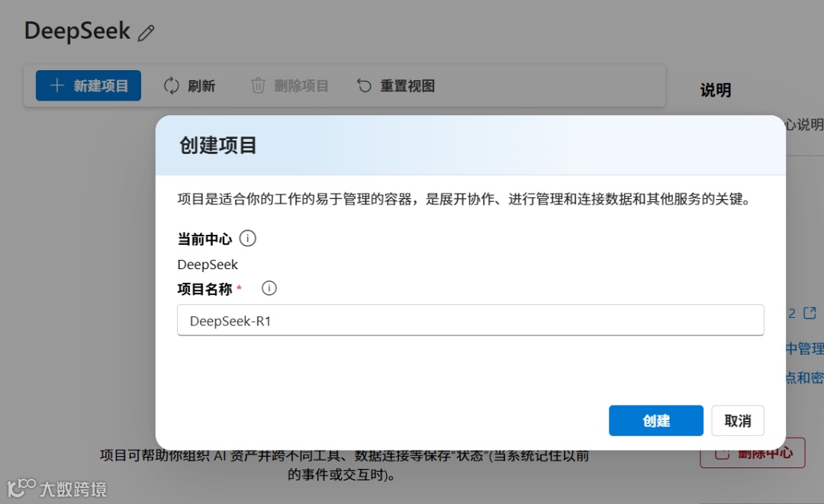This screenshot has width=824, height=504.
Task: Click the 创建 button in the dialog
Action: click(656, 421)
